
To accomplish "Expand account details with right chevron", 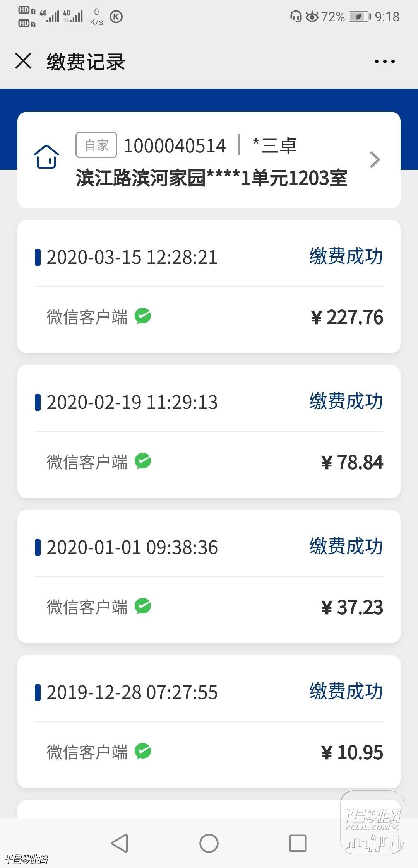I will [x=375, y=160].
